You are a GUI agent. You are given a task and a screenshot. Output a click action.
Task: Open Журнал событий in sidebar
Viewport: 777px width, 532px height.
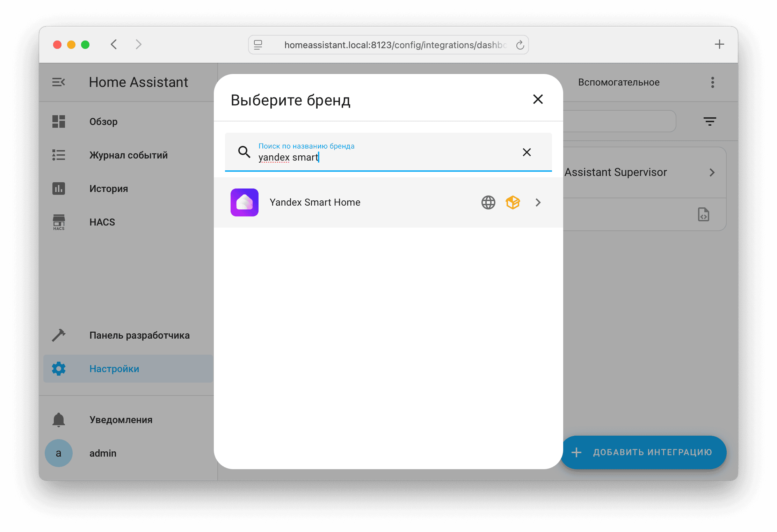tap(128, 155)
